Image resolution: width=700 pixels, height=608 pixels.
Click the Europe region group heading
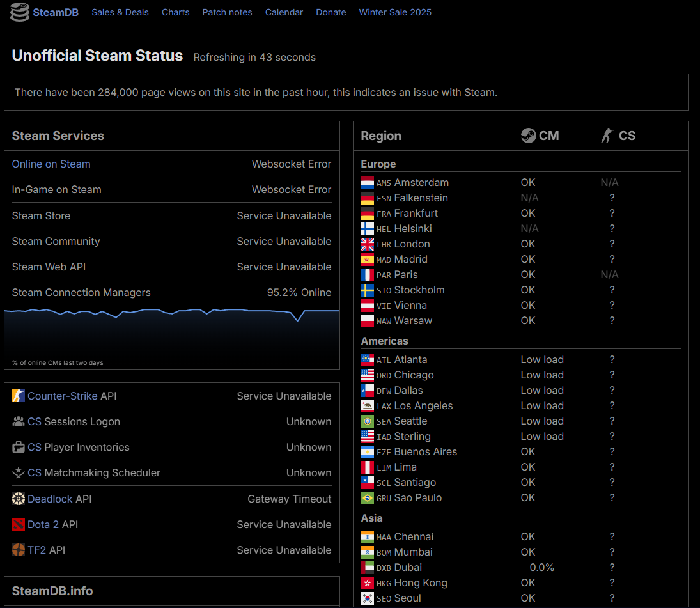click(x=378, y=164)
